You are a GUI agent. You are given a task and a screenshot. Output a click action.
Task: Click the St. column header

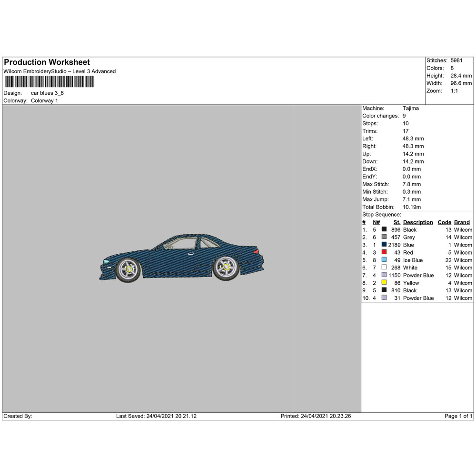point(397,222)
